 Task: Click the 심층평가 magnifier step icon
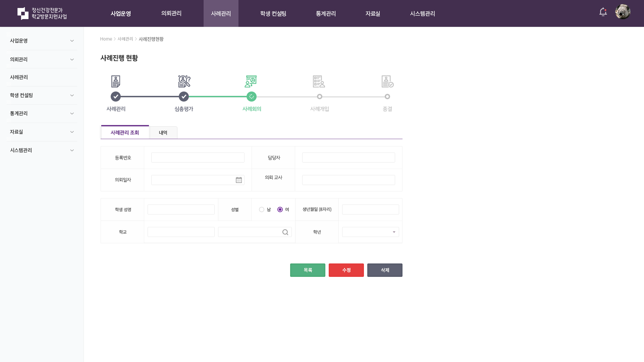[184, 81]
